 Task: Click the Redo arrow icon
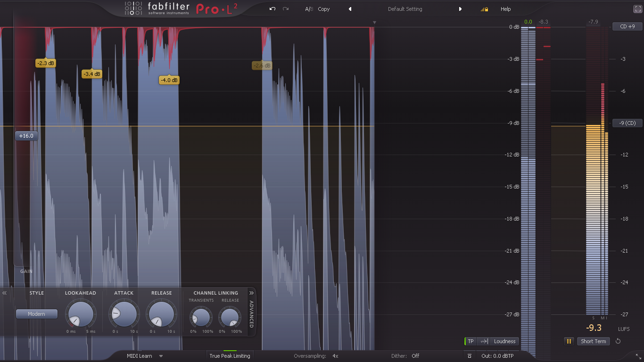pos(285,9)
